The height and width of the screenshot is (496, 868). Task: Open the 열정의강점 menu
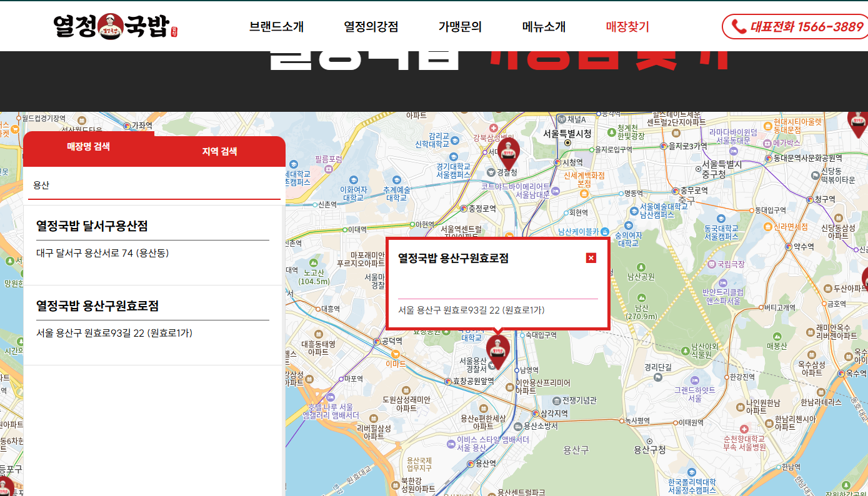pyautogui.click(x=371, y=27)
